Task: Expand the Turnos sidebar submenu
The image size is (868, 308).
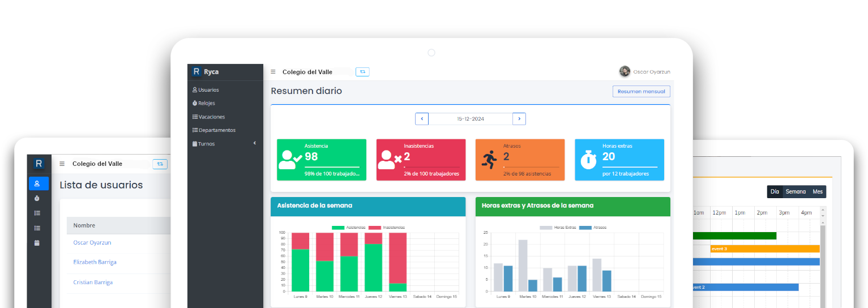Action: [x=254, y=143]
